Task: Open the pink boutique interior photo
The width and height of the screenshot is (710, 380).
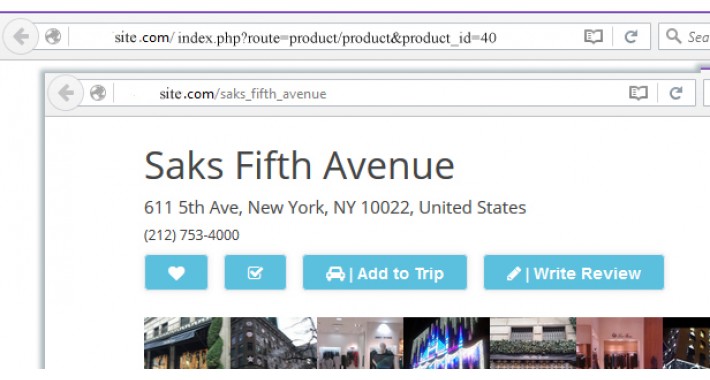Action: [619, 343]
